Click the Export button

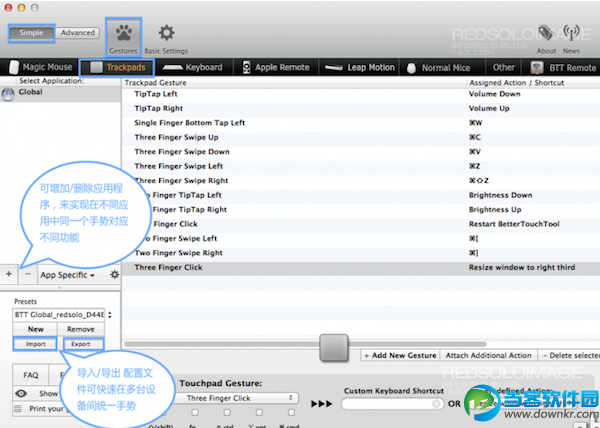point(81,344)
